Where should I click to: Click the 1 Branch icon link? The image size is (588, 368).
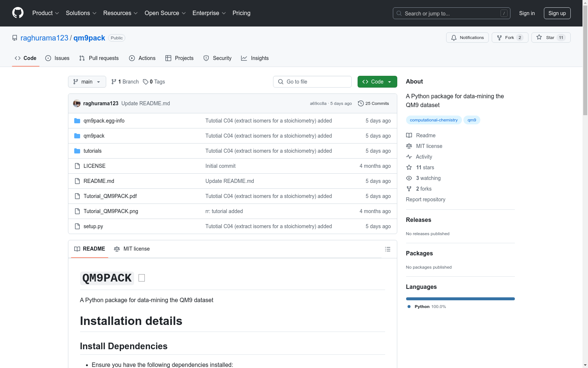pos(114,82)
